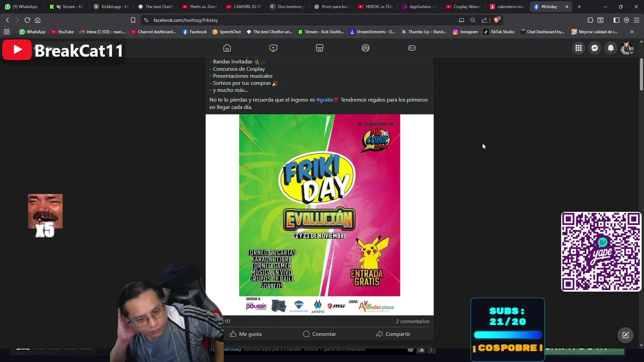Open Mejorar calidad bookmark
Screen dimensions: 644x362
click(x=594, y=32)
